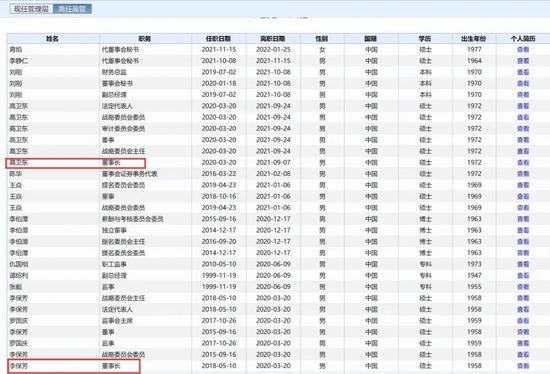The width and height of the screenshot is (550, 374).
Task: Open 查看 link in 陈华 董事会证券事务代表 row
Action: click(x=523, y=174)
